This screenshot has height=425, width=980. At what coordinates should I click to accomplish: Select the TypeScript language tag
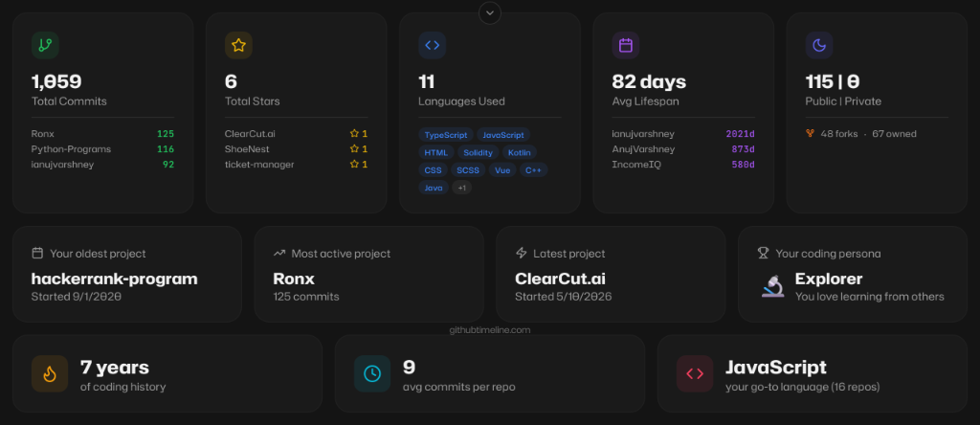point(446,135)
